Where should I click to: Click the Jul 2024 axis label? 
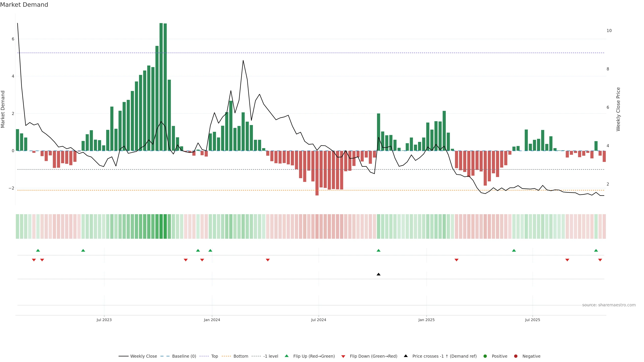coord(318,320)
